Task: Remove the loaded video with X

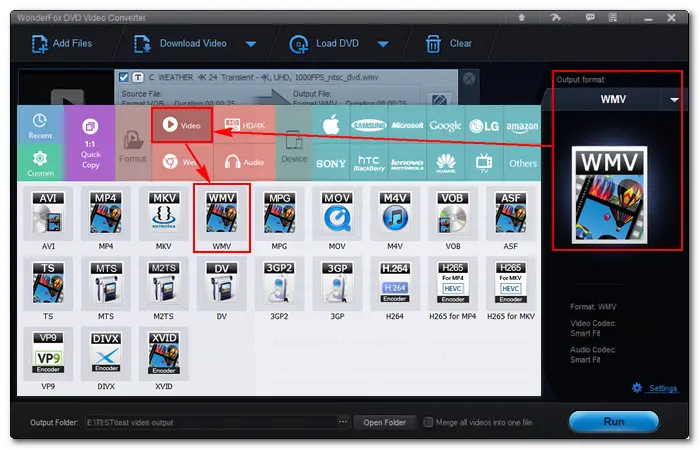Action: click(x=469, y=79)
